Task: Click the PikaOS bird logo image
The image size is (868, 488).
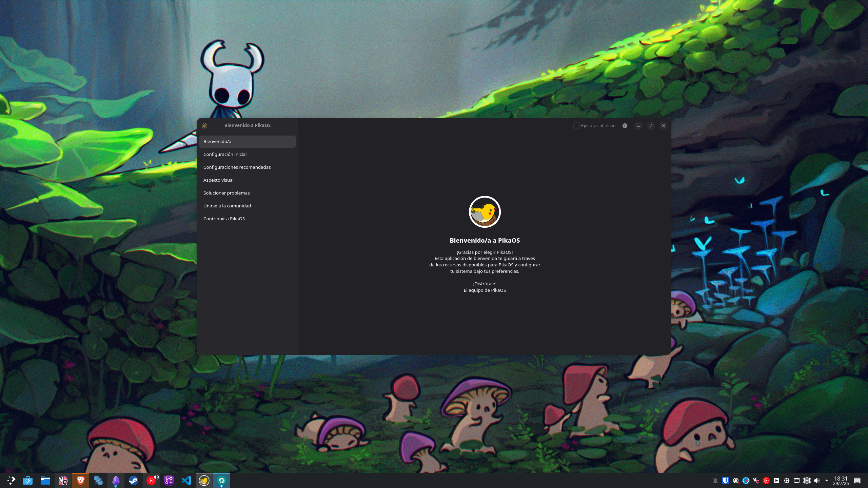Action: (485, 212)
